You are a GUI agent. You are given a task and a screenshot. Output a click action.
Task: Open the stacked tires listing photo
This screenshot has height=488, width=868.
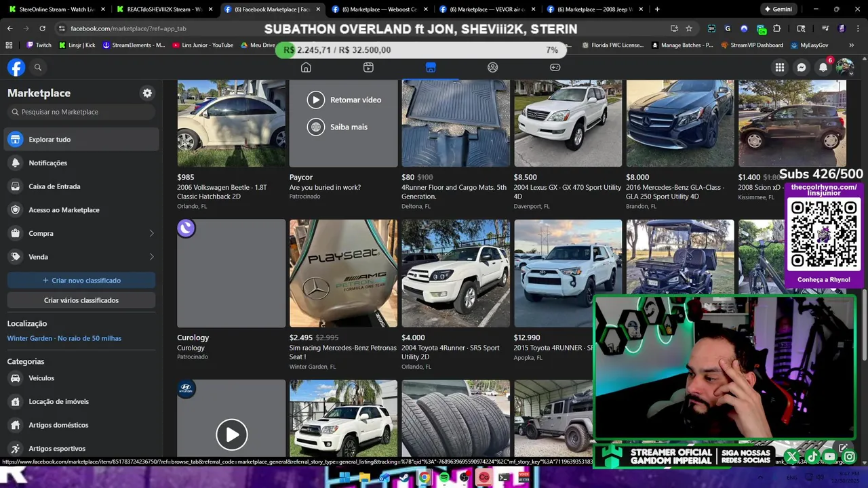(456, 418)
